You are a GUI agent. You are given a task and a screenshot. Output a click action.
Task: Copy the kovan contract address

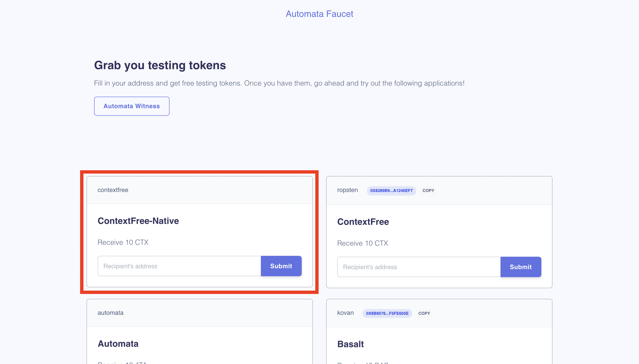pos(424,313)
